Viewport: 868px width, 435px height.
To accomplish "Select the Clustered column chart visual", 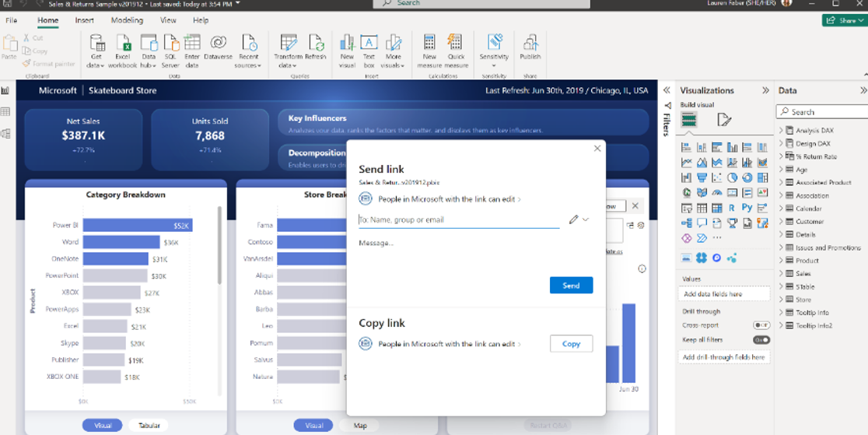I will [x=732, y=147].
